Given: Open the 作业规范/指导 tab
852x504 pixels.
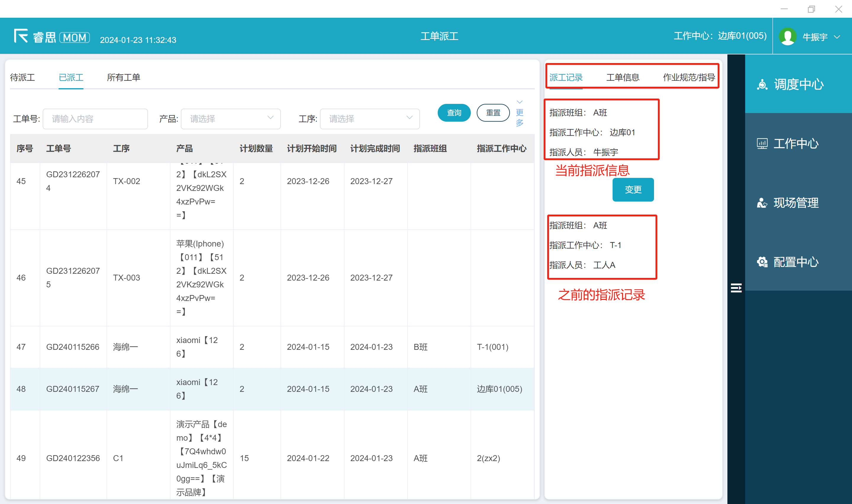Looking at the screenshot, I should tap(689, 78).
